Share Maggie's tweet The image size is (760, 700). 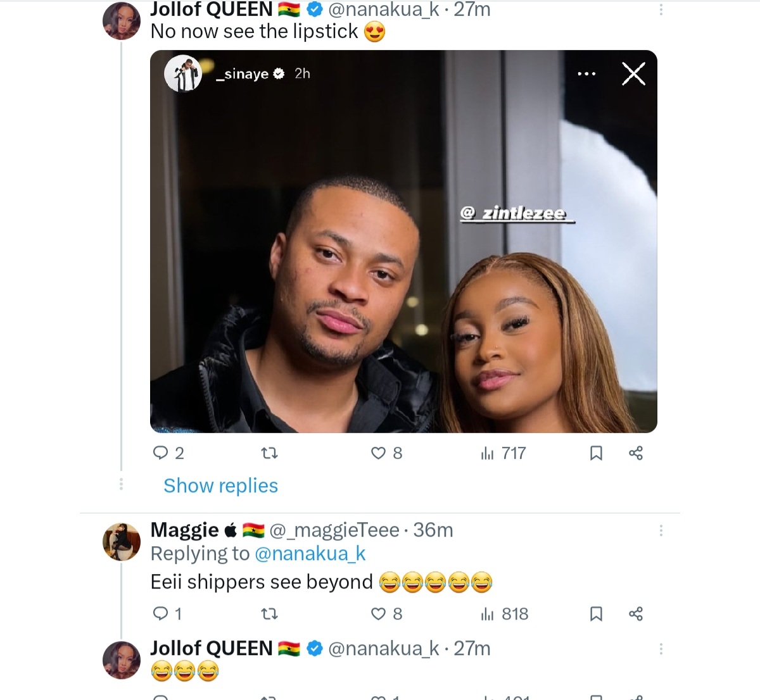(x=636, y=614)
